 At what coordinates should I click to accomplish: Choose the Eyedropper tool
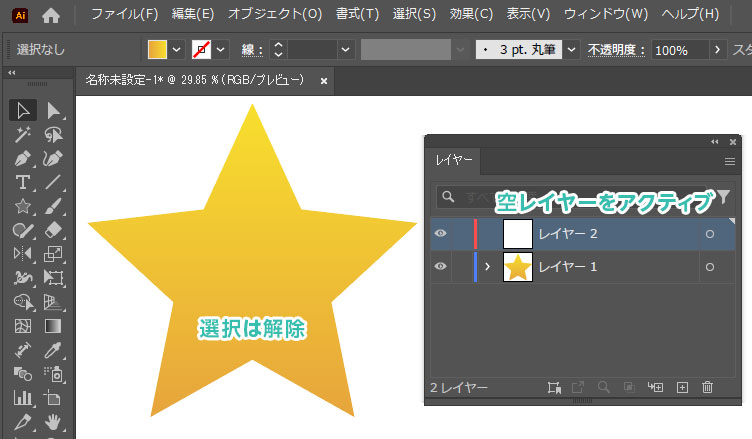(x=54, y=351)
